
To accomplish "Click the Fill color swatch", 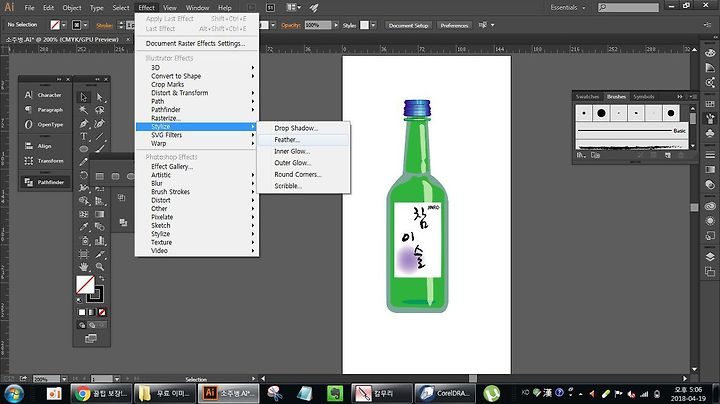I will 85,285.
